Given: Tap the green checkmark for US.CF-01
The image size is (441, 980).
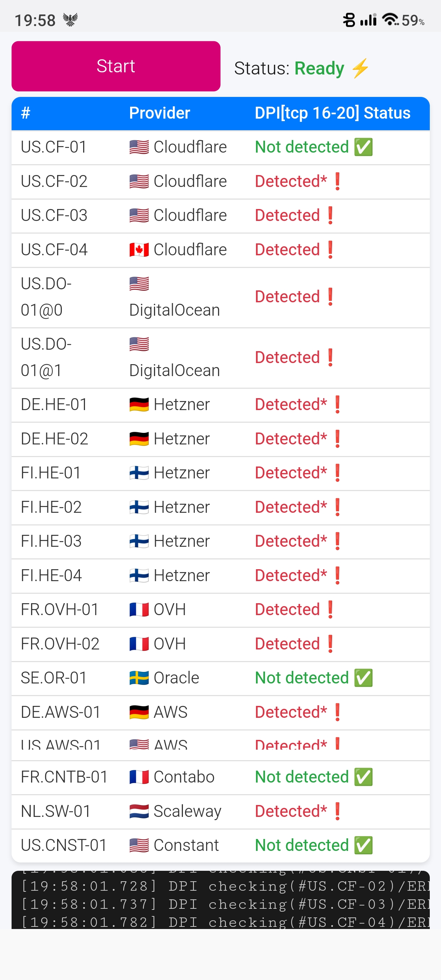Looking at the screenshot, I should [363, 147].
